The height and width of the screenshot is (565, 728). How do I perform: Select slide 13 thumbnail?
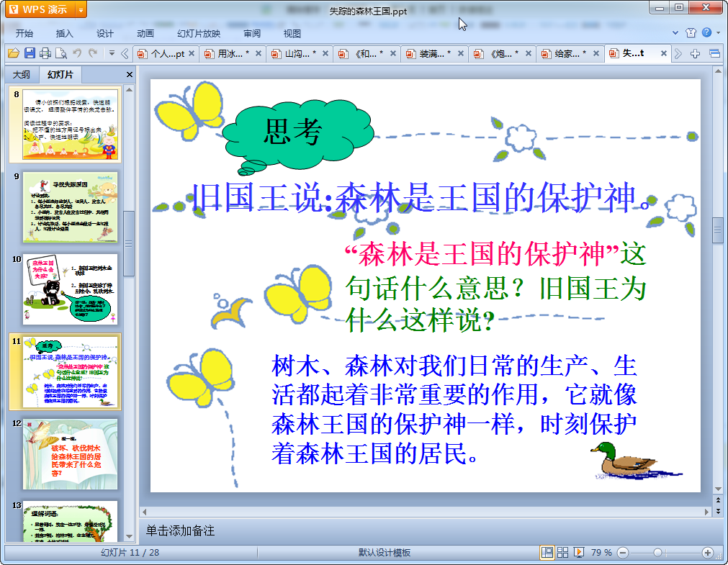click(70, 521)
